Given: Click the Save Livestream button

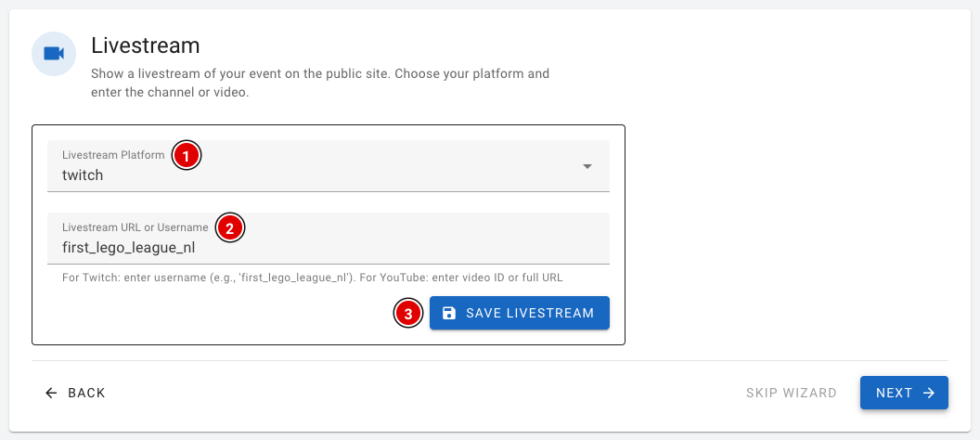Looking at the screenshot, I should point(520,313).
